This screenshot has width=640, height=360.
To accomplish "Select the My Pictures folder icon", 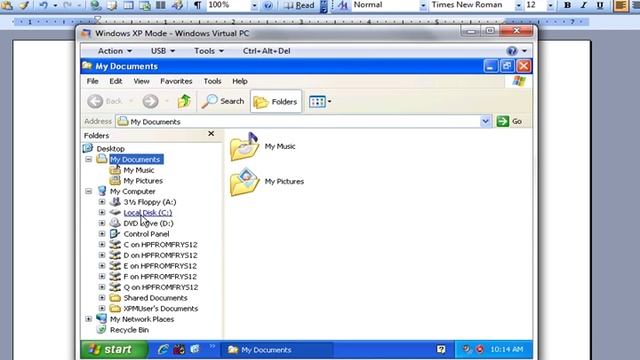I will pos(244,182).
